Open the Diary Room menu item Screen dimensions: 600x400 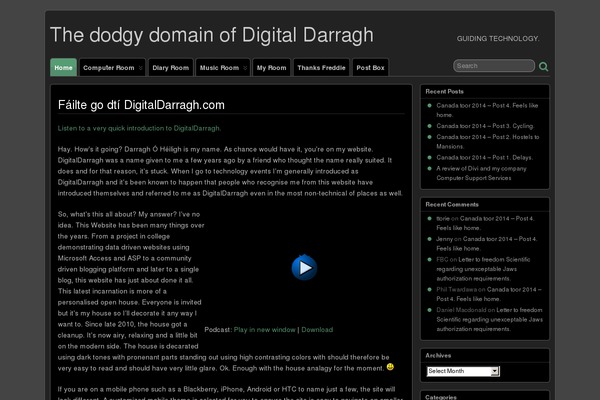[171, 68]
